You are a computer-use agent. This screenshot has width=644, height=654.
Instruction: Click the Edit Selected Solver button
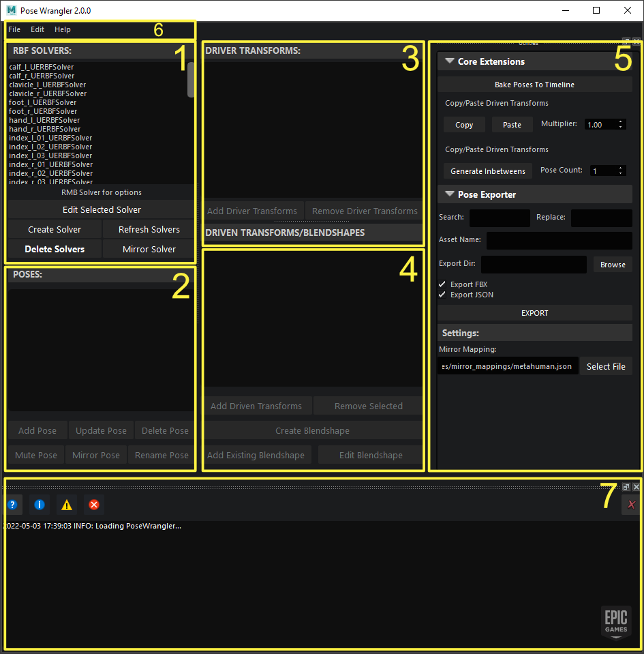(x=102, y=209)
